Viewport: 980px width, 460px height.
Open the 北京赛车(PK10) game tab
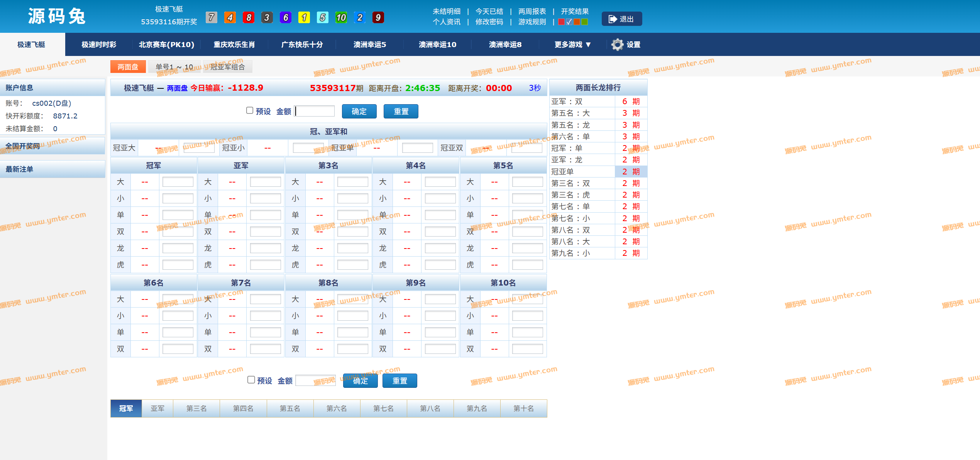coord(166,44)
